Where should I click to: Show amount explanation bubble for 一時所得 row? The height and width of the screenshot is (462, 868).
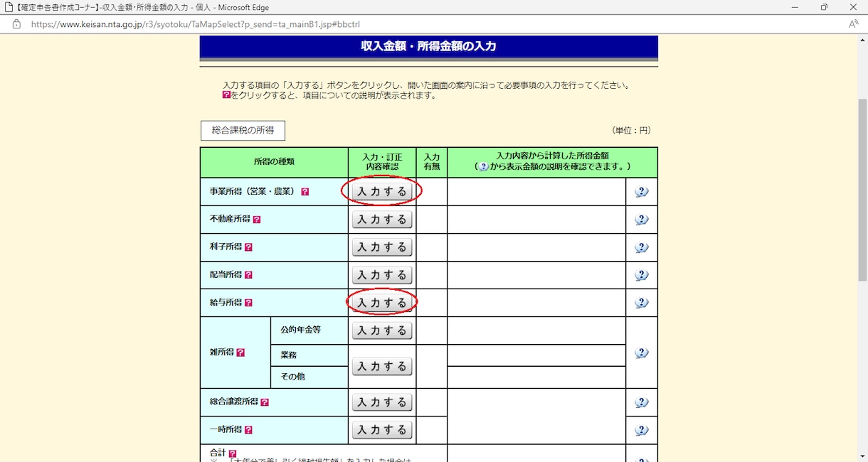coord(642,430)
